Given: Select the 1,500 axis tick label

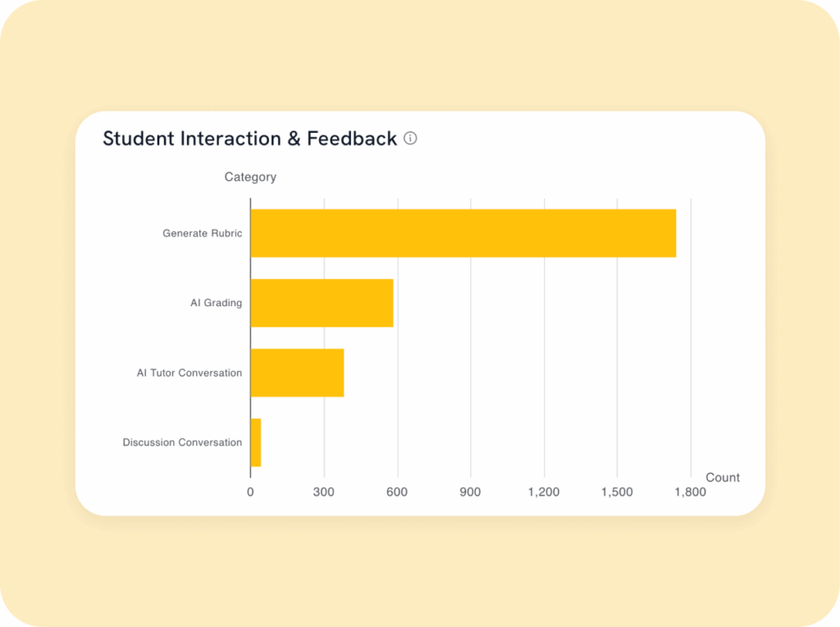Looking at the screenshot, I should point(617,492).
